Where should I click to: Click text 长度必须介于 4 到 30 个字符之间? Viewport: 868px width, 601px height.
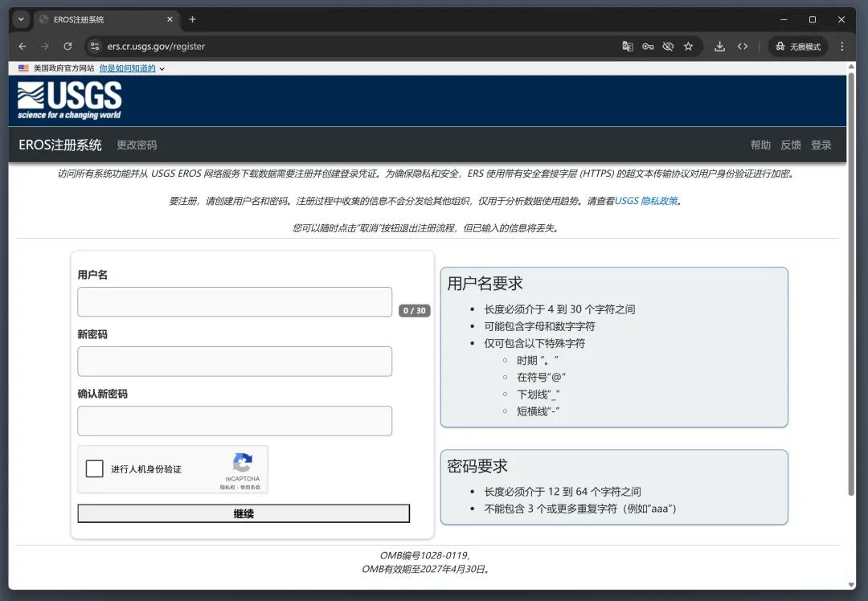pyautogui.click(x=559, y=309)
